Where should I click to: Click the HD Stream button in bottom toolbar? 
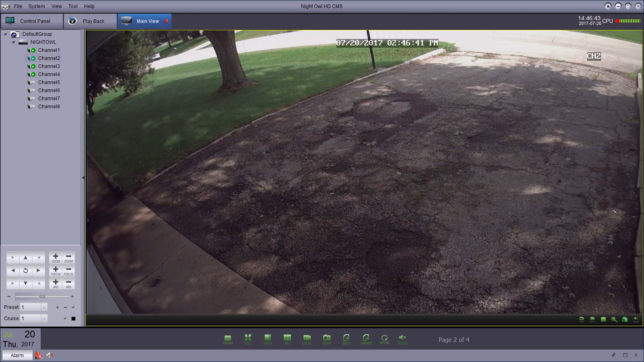pos(228,339)
